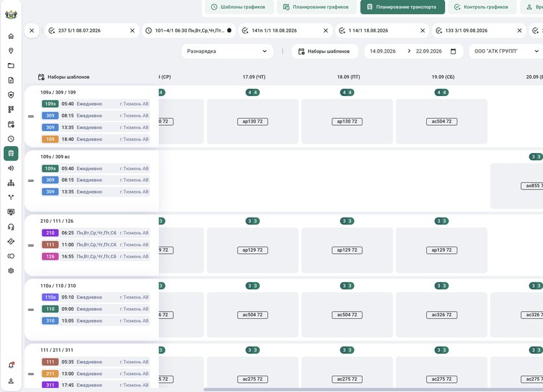543x392 pixels.
Task: Open the 133 3/1 09.08.2026 document tab
Action: click(479, 31)
